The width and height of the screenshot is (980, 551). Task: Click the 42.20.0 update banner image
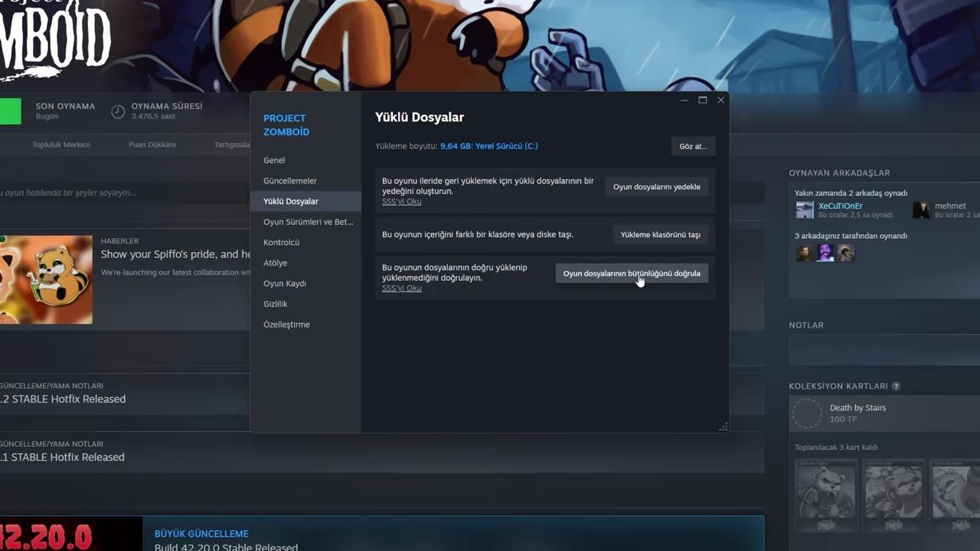[71, 534]
